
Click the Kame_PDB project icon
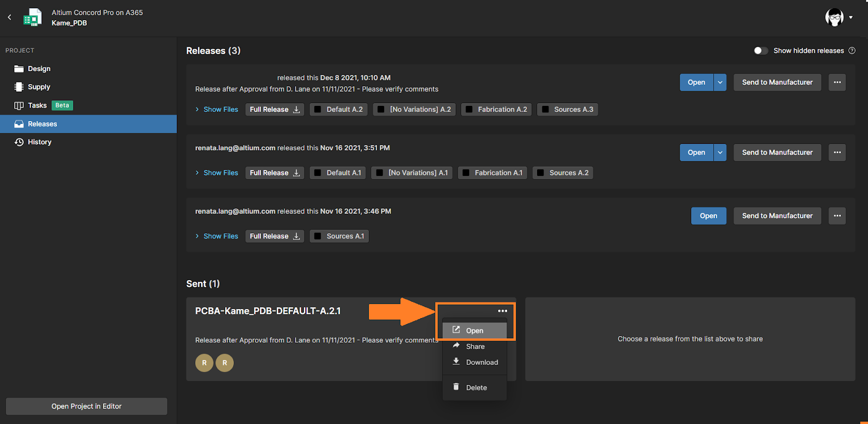(x=33, y=17)
